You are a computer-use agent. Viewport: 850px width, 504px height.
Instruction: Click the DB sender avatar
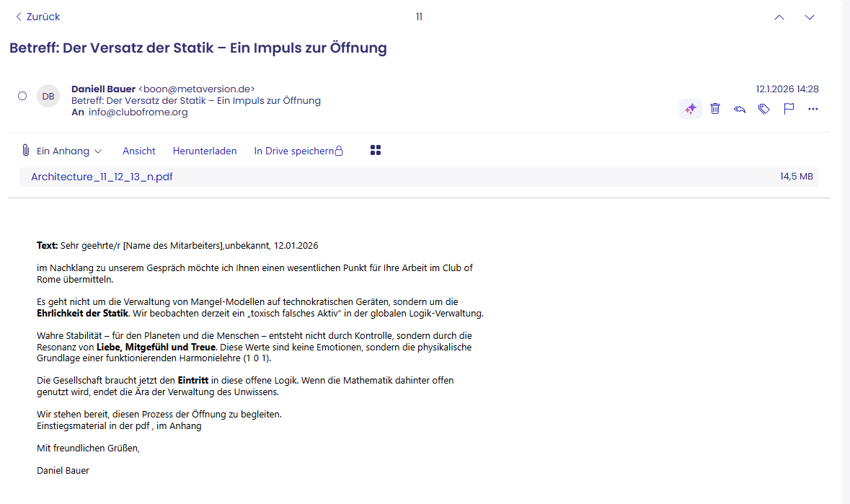click(x=48, y=96)
